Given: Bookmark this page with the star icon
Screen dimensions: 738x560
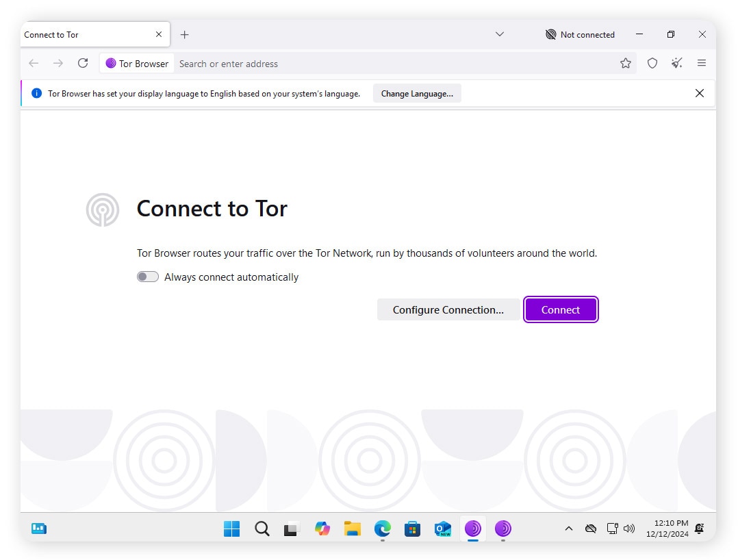Looking at the screenshot, I should pyautogui.click(x=626, y=63).
